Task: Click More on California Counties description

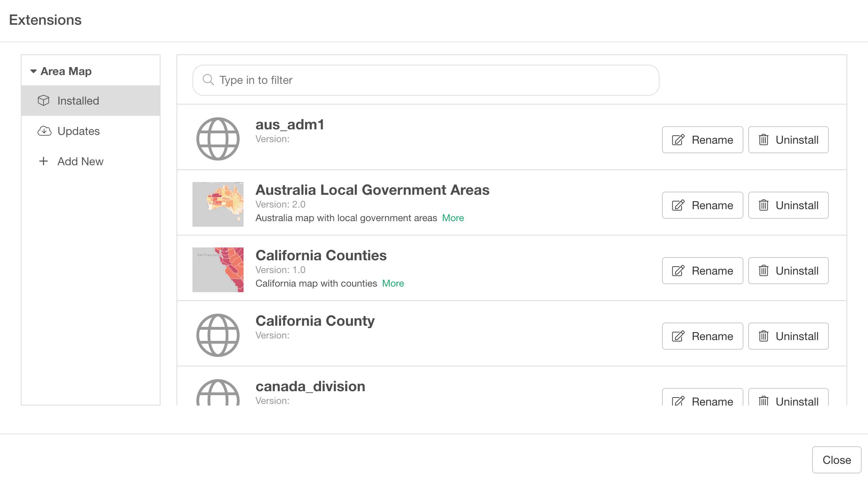Action: (393, 283)
